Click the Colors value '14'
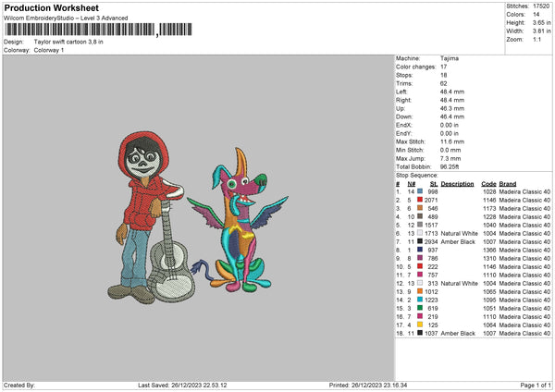Viewport: 555px width, 392px height. (x=536, y=15)
